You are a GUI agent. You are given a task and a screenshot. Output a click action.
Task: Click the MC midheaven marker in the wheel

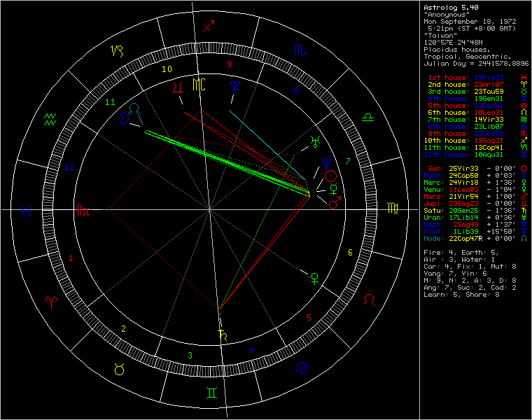click(x=199, y=85)
